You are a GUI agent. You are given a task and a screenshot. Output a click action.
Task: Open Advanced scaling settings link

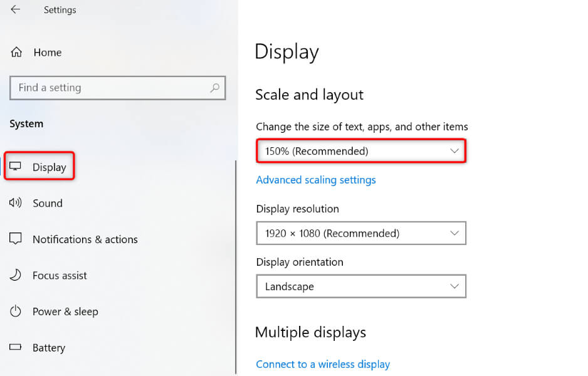tap(316, 180)
